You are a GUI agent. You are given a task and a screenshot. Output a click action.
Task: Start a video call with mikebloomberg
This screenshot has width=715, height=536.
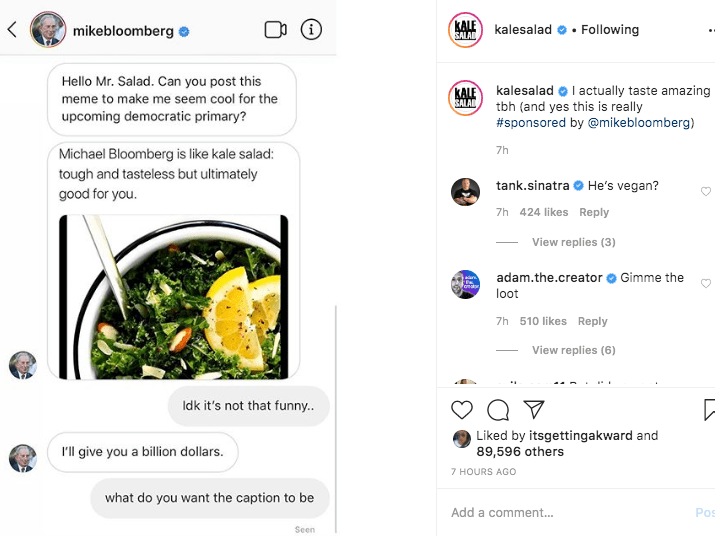[x=275, y=30]
